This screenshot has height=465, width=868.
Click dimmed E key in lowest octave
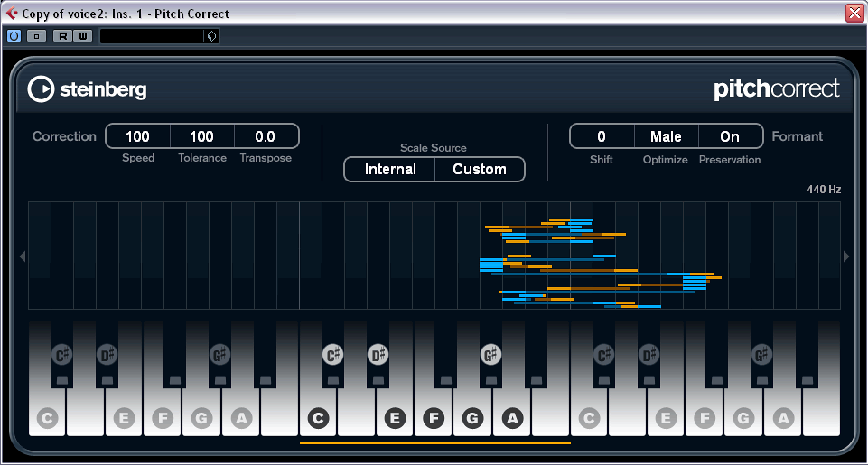click(x=124, y=418)
